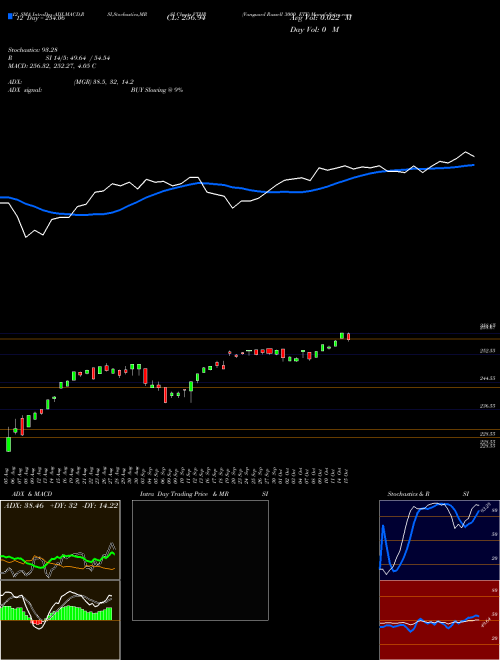Screen dimensions: 500x660
Task: Select the 'Avg Vol: 0.022 M' value
Action: (x=320, y=18)
